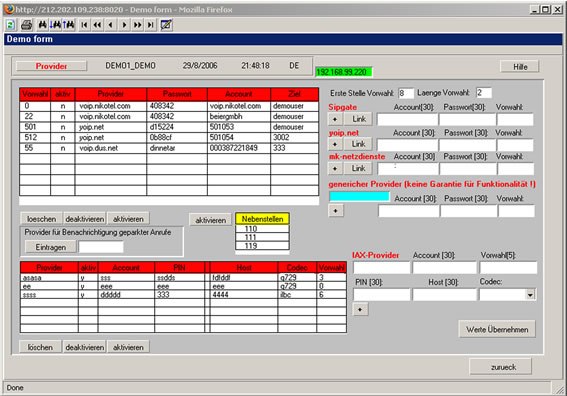Click the plus button under IAX PIN field
Viewport: 567px width, 396px height.
pyautogui.click(x=360, y=310)
